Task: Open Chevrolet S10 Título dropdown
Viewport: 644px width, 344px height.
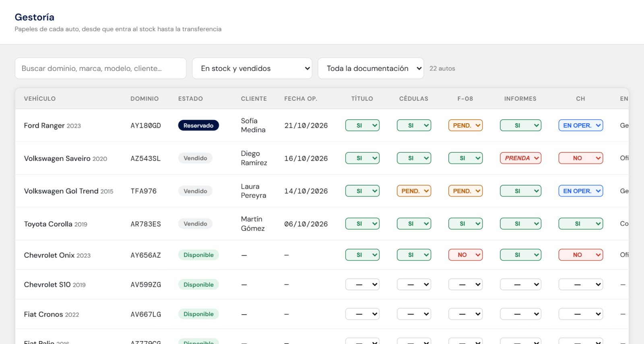Action: (x=362, y=284)
